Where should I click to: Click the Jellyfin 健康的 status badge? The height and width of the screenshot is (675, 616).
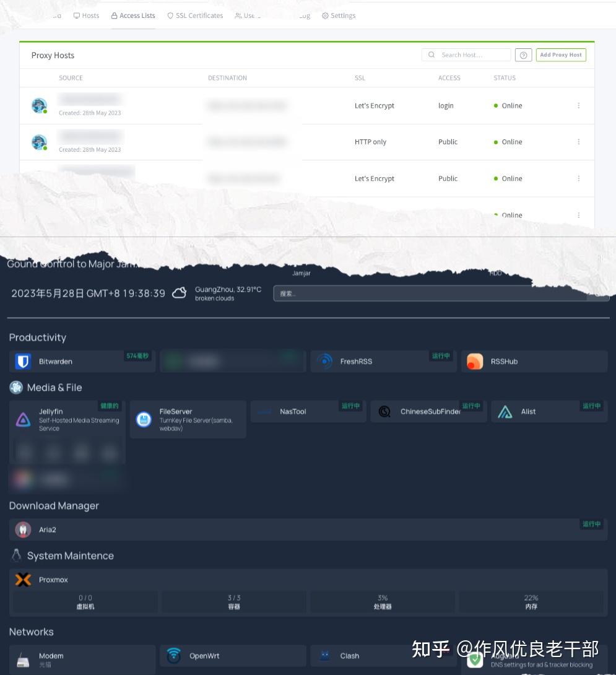pos(110,406)
